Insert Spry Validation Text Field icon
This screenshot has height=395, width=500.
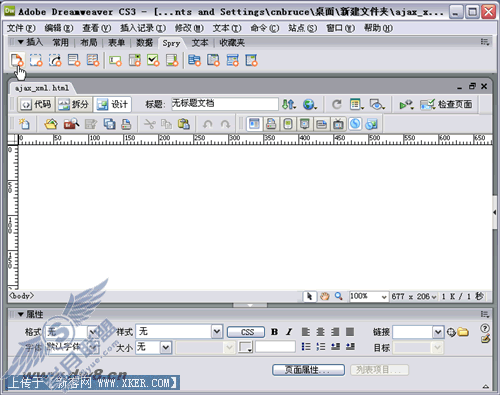pos(115,60)
